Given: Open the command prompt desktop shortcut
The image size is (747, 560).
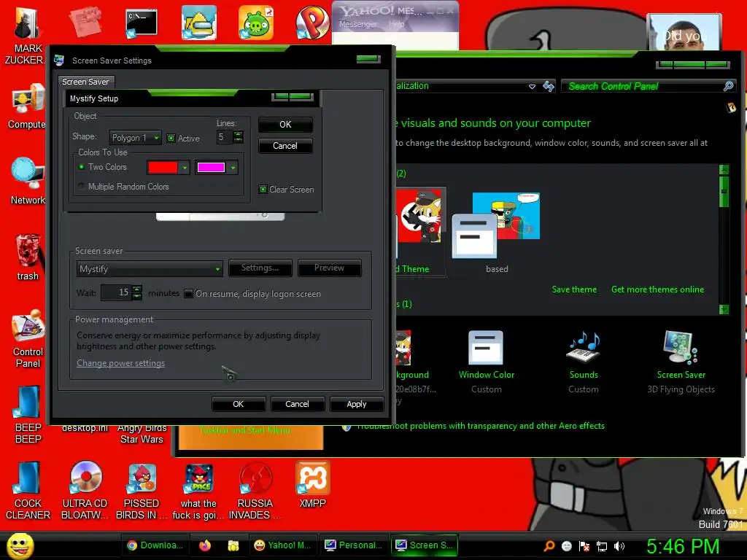Looking at the screenshot, I should (142, 23).
